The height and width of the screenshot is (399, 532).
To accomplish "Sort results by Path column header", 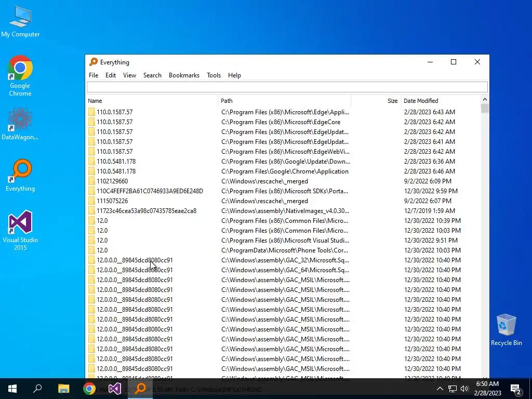I will pos(284,101).
